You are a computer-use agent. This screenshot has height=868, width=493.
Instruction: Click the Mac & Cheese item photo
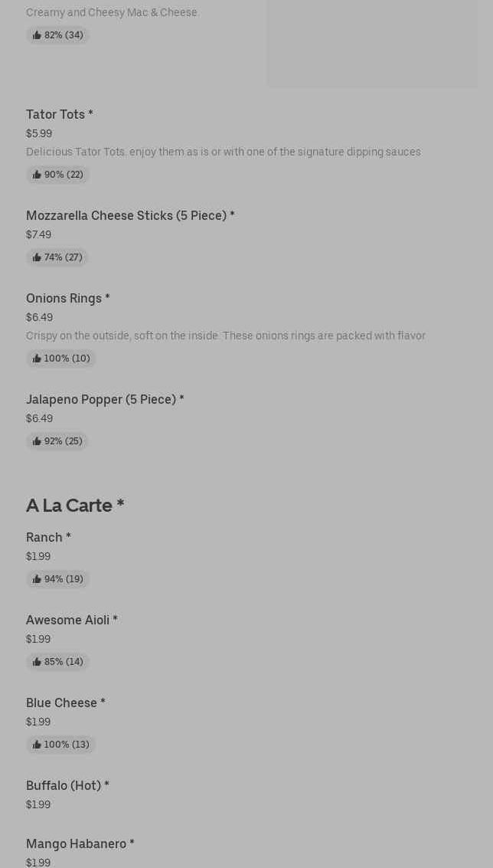pyautogui.click(x=372, y=42)
